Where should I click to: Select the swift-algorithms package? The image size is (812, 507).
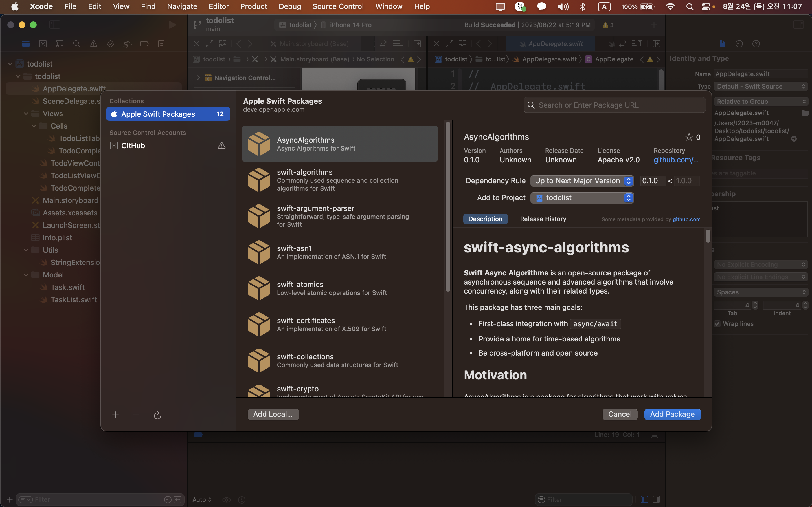click(340, 180)
